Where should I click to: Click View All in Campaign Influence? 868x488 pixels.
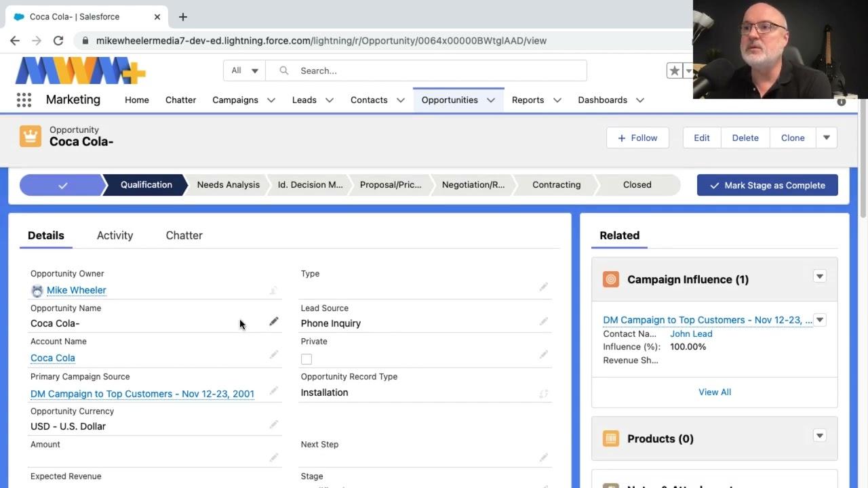click(x=715, y=392)
